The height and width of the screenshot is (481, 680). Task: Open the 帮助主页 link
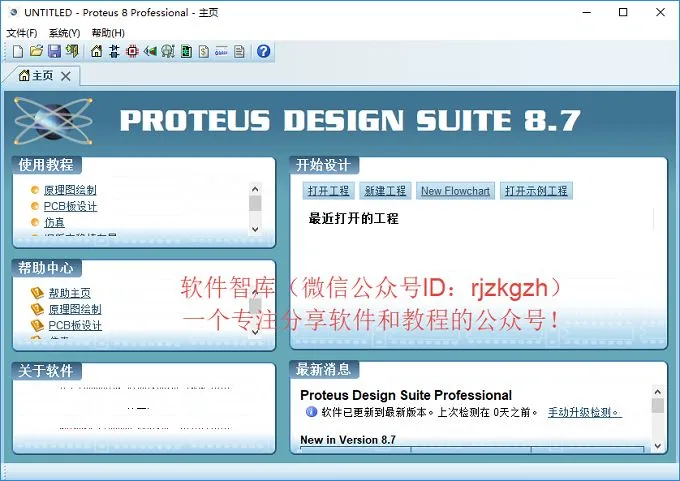69,293
